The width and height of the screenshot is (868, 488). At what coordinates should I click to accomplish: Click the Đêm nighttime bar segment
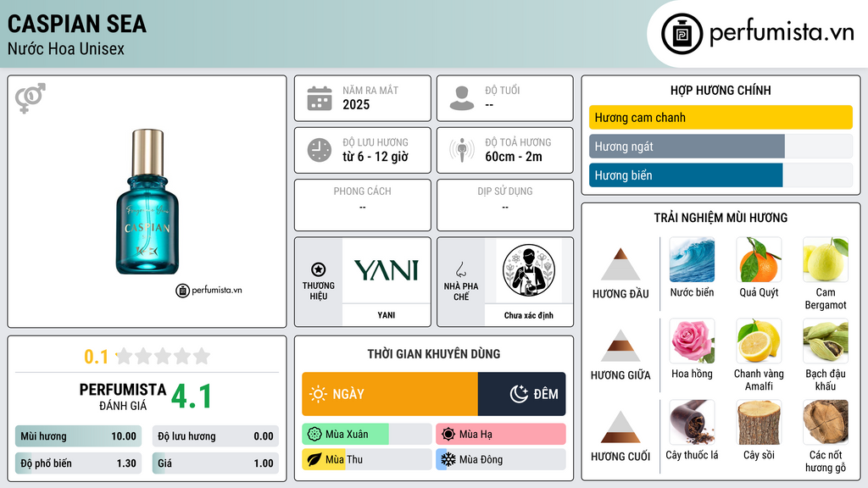click(x=521, y=394)
